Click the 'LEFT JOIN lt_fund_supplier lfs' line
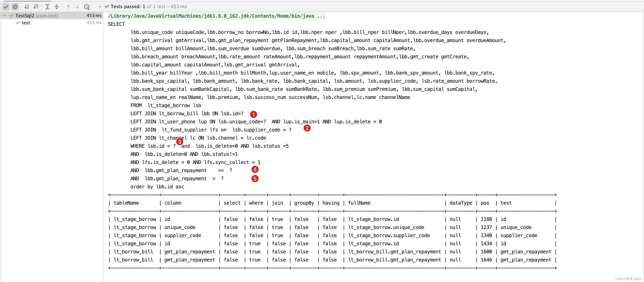The height and width of the screenshot is (282, 644). pos(211,130)
